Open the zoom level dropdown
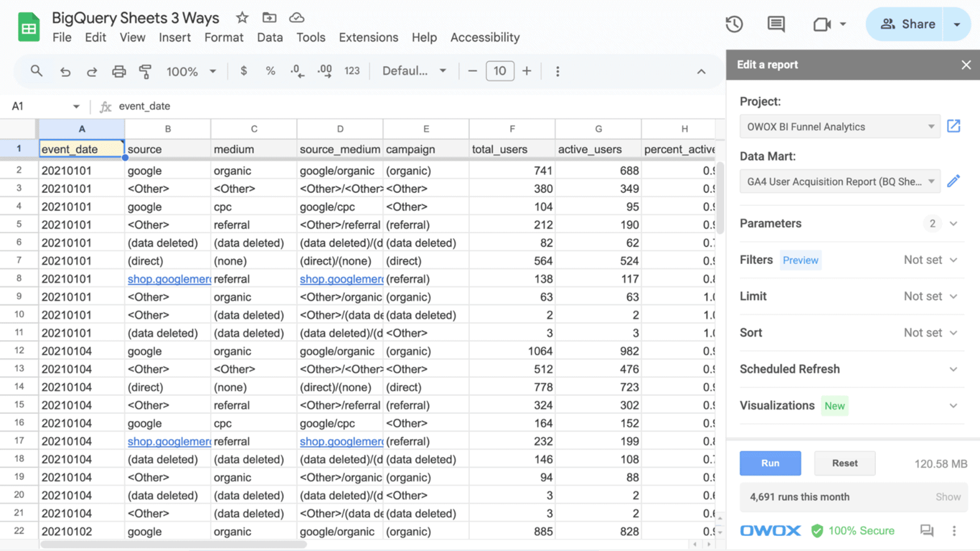The width and height of the screenshot is (980, 551). [x=191, y=71]
